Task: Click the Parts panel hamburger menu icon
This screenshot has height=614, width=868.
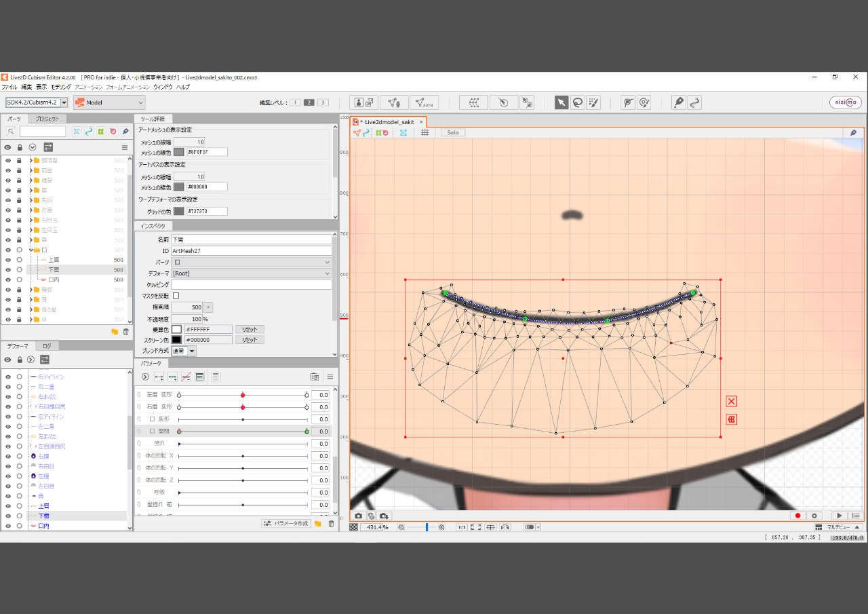Action: (125, 147)
